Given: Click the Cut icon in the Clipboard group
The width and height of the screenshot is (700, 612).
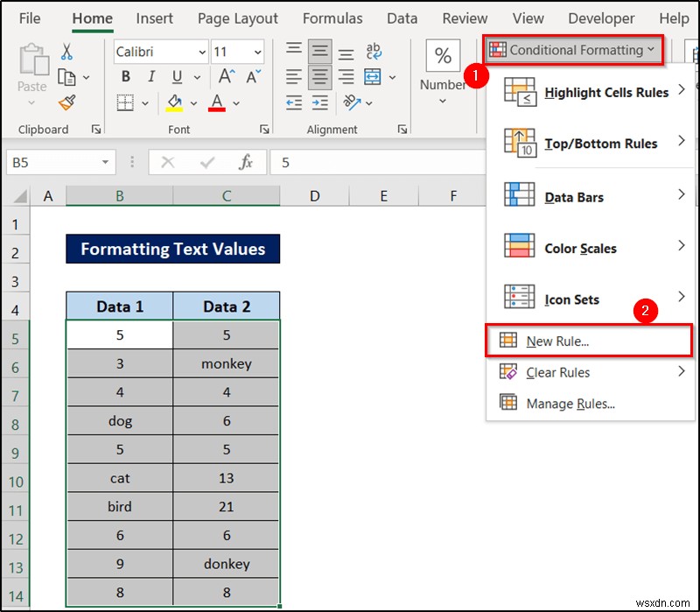Looking at the screenshot, I should [66, 53].
